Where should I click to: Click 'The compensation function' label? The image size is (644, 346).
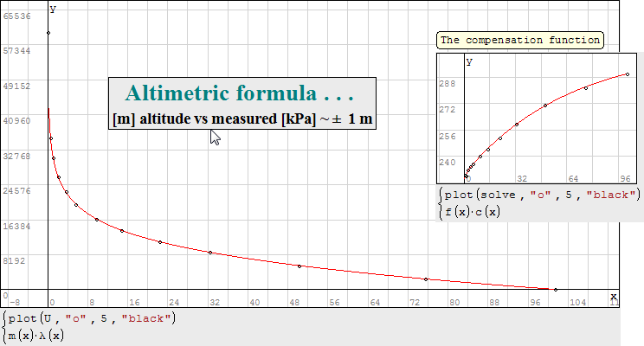(x=519, y=40)
